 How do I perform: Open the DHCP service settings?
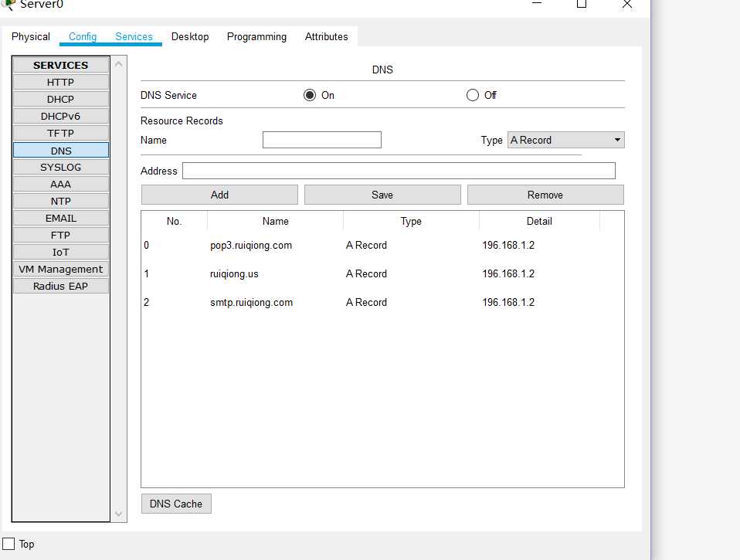tap(61, 99)
